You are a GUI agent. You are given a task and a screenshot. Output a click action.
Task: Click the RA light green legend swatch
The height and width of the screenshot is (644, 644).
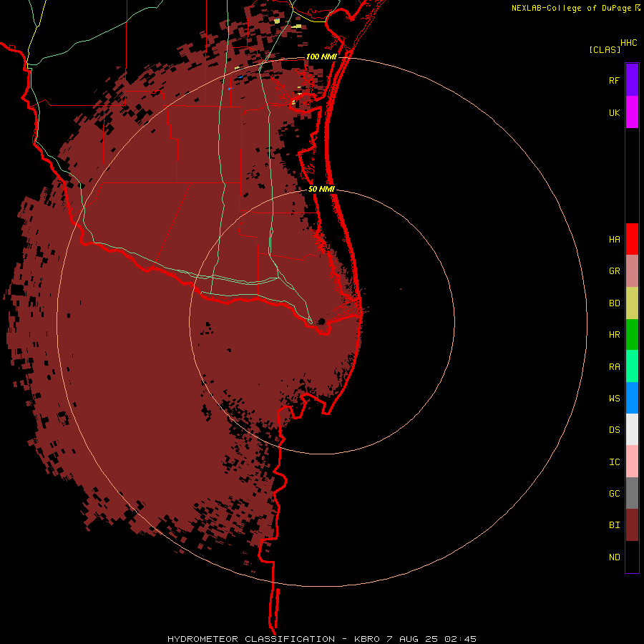click(x=632, y=366)
